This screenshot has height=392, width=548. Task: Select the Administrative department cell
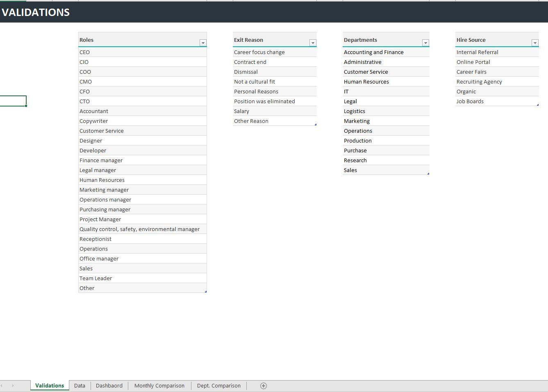[x=386, y=62]
